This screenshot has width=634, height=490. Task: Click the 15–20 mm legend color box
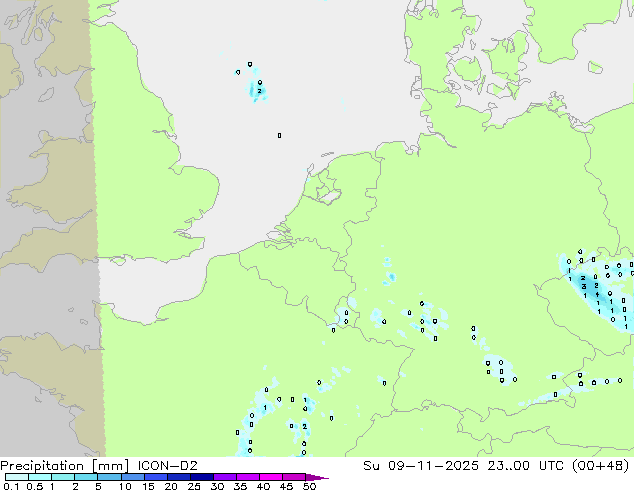pos(155,477)
